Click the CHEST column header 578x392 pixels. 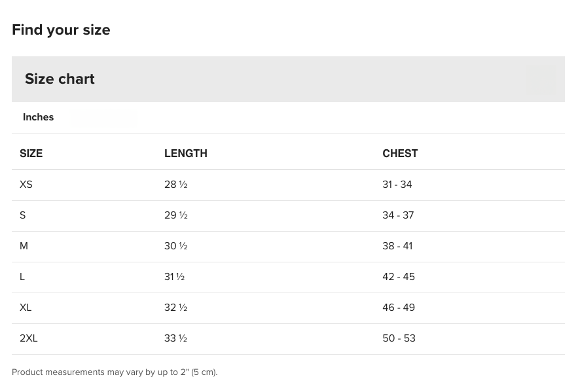coord(400,153)
